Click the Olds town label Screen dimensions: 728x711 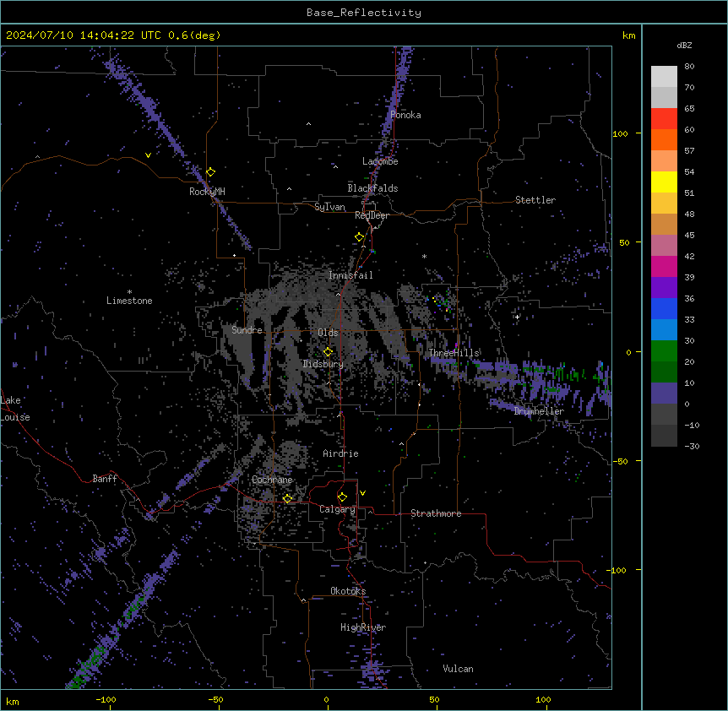[x=328, y=333]
